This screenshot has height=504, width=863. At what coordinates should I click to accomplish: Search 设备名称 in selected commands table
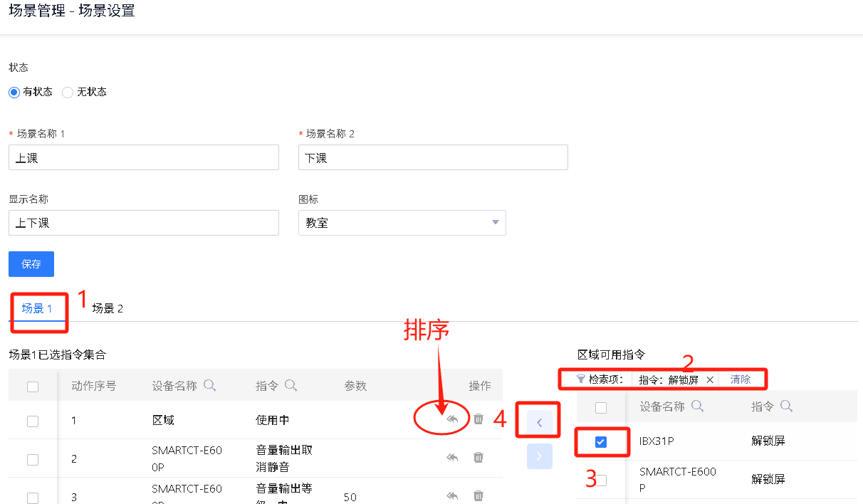pyautogui.click(x=210, y=385)
